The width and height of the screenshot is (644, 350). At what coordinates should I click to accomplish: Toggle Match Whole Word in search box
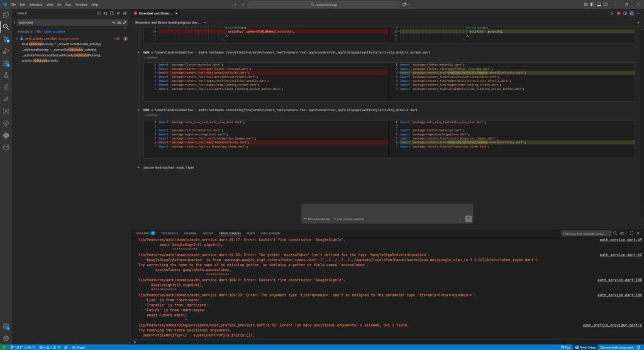[x=119, y=23]
